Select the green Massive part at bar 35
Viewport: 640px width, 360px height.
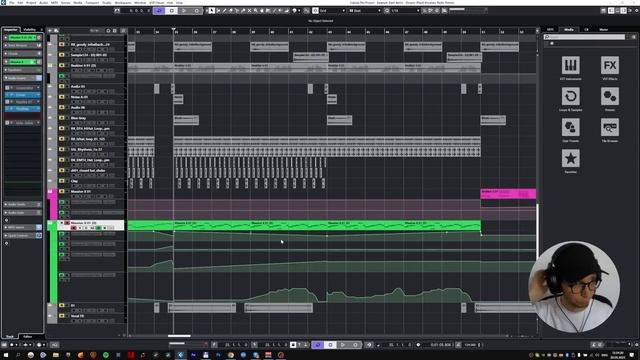coord(211,225)
